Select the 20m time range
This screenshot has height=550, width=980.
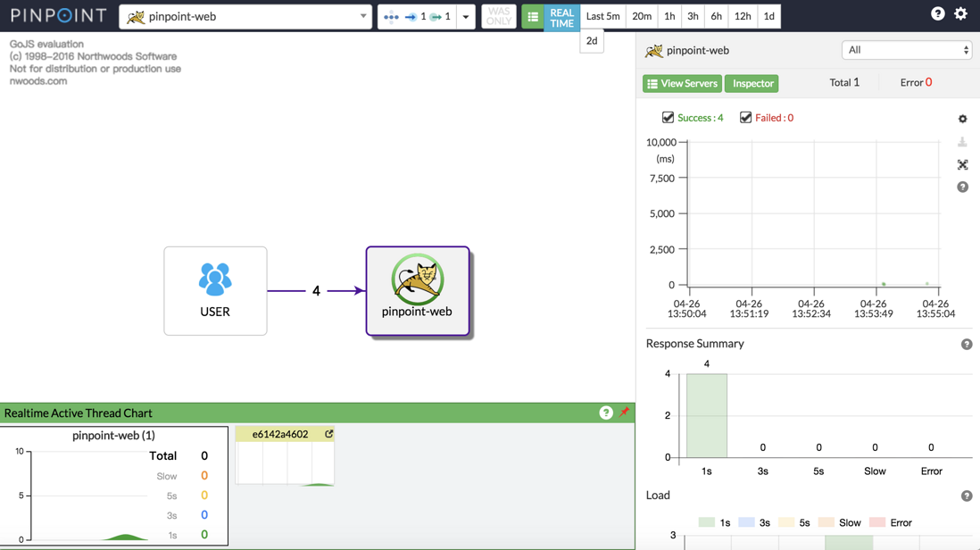tap(642, 16)
